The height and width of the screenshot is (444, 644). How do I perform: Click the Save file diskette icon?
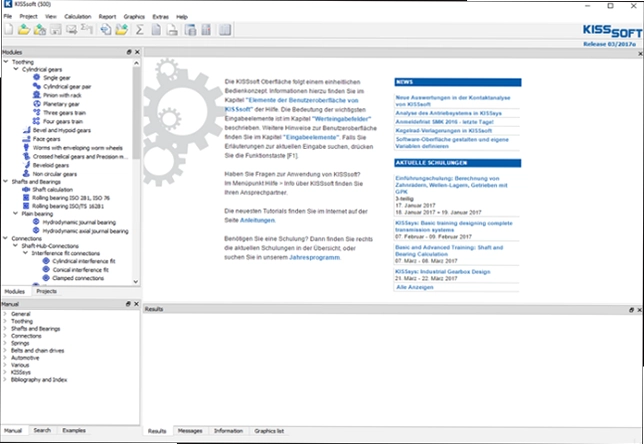pos(55,30)
